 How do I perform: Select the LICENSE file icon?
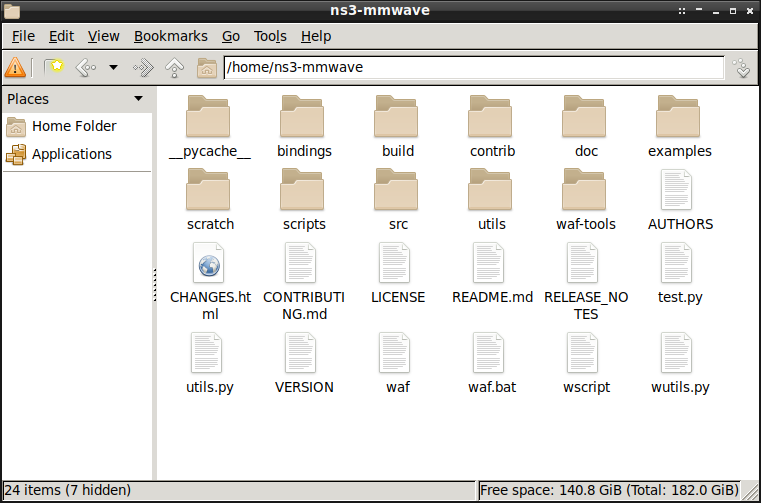(395, 263)
